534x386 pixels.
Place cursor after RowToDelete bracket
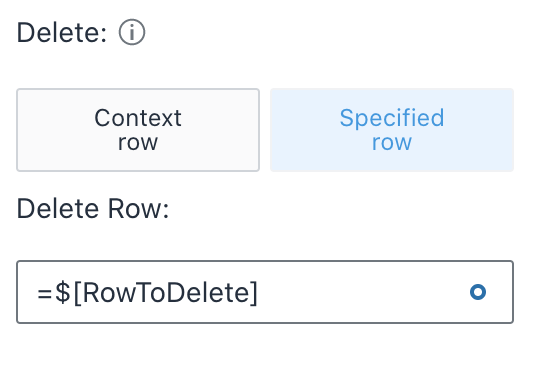tap(259, 293)
